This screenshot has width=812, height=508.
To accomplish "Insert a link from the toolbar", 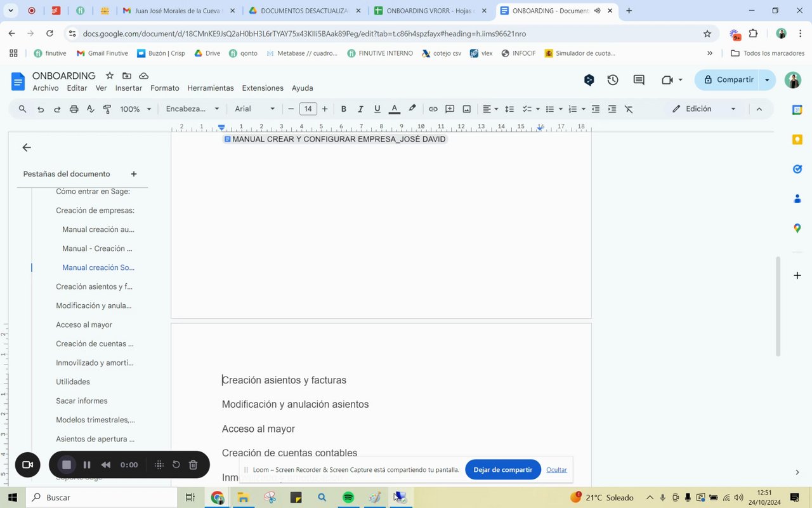I will coord(433,109).
